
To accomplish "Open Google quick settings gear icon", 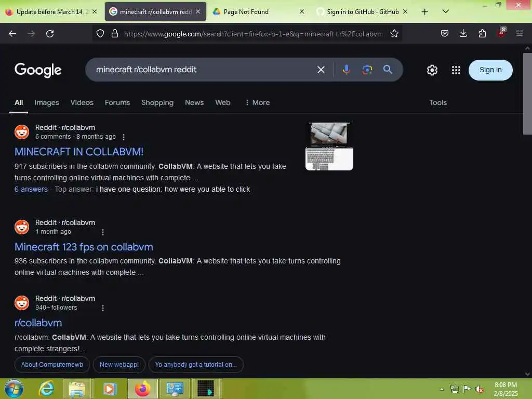I will (x=432, y=70).
